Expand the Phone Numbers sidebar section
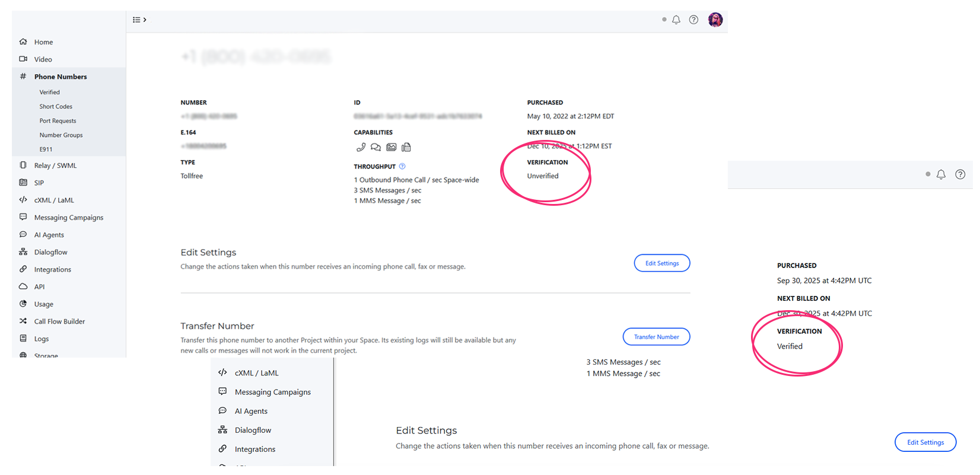The width and height of the screenshot is (980, 475). click(x=61, y=76)
